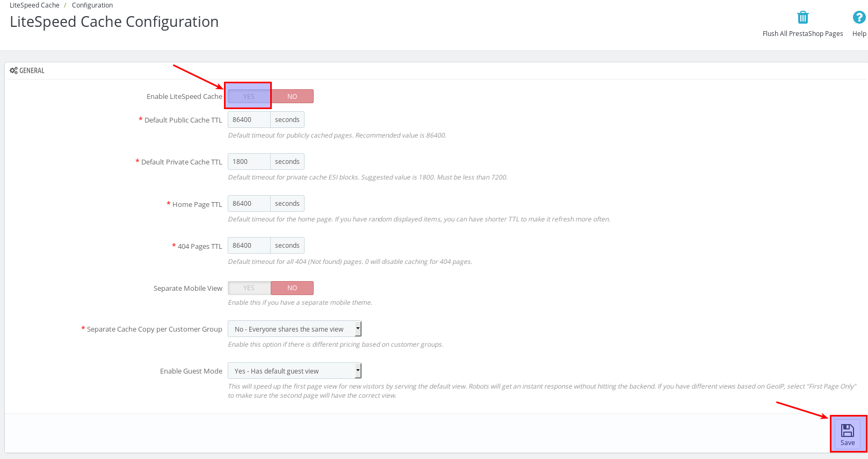Expand the Enable Guest Mode dropdown
The width and height of the screenshot is (868, 459).
(x=294, y=371)
